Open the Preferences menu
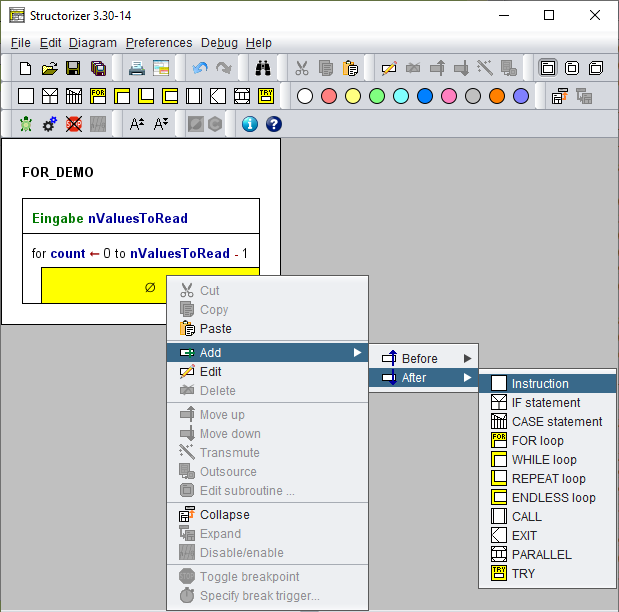 point(159,43)
